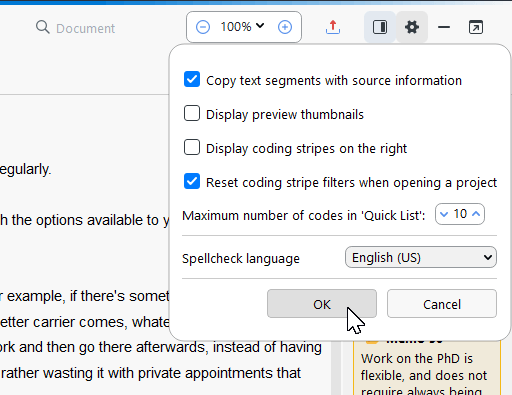
Task: Zoom out with the minus icon
Action: pyautogui.click(x=203, y=27)
